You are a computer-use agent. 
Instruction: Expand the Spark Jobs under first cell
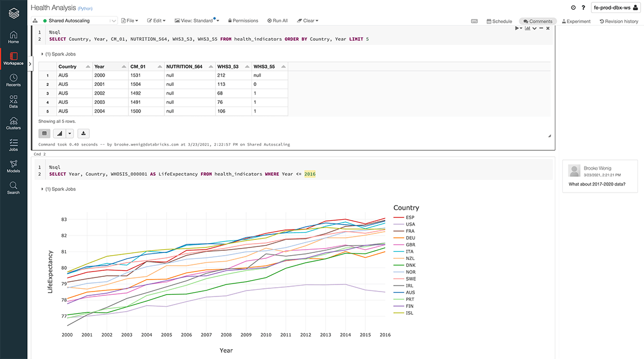tap(58, 54)
